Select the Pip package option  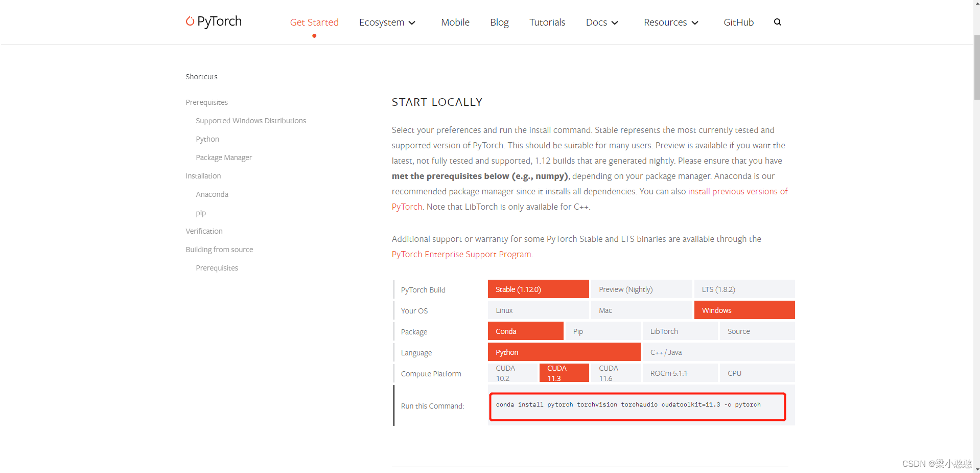click(x=603, y=331)
